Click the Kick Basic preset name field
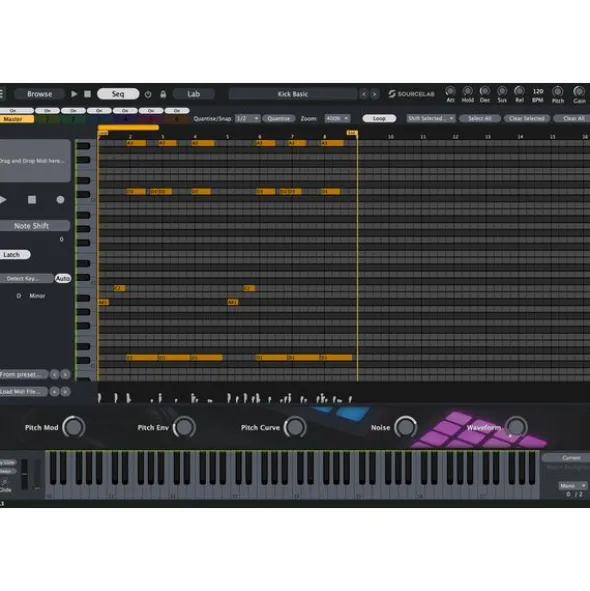 (x=293, y=94)
